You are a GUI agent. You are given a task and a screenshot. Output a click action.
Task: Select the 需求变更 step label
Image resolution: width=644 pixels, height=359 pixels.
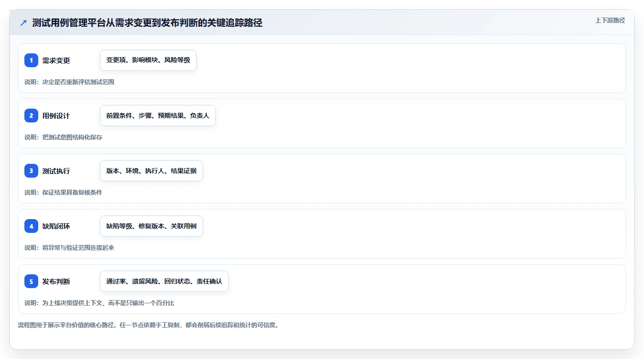(x=56, y=60)
